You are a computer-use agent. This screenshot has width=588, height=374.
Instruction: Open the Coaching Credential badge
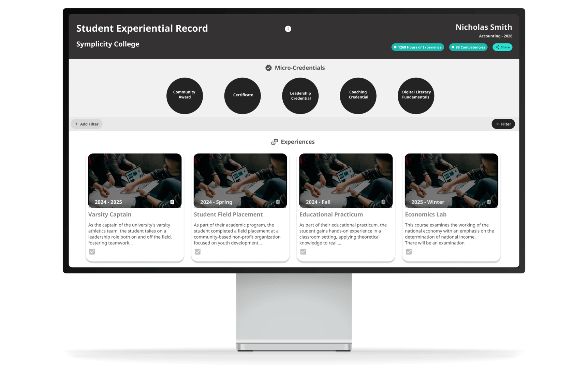coord(358,96)
